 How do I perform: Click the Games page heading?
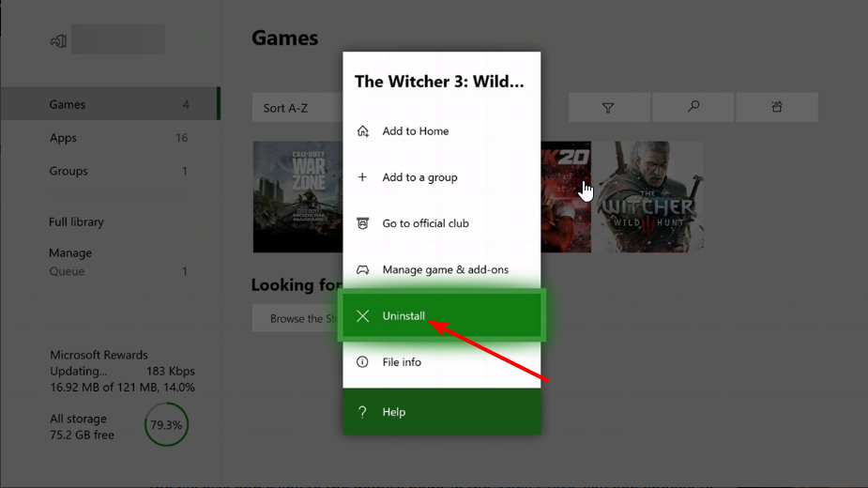pyautogui.click(x=284, y=38)
